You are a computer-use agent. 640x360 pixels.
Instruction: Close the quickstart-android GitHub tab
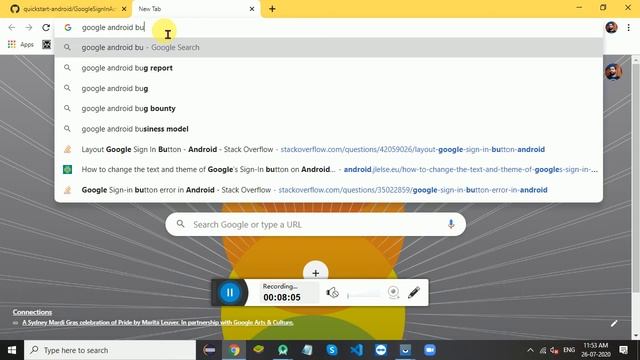click(x=124, y=9)
